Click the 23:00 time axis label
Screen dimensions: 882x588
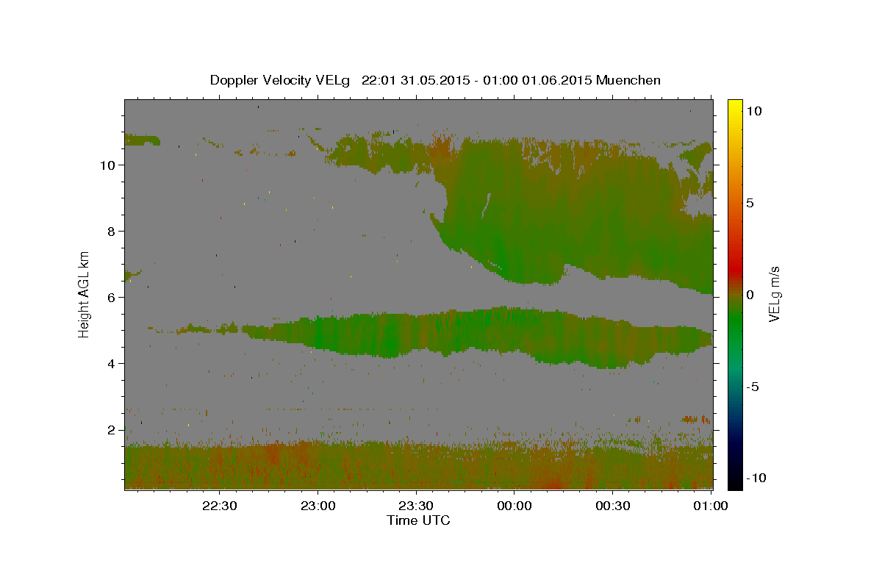pos(318,506)
